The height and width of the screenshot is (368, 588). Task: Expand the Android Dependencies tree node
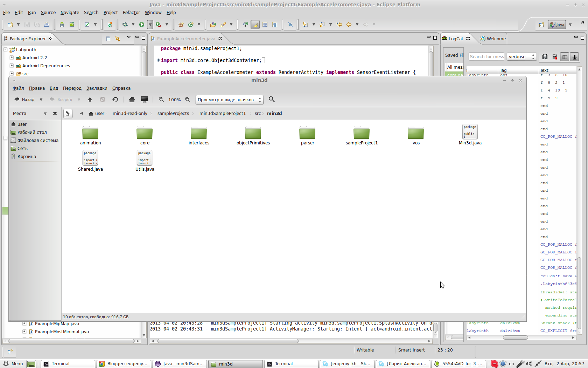pos(12,66)
